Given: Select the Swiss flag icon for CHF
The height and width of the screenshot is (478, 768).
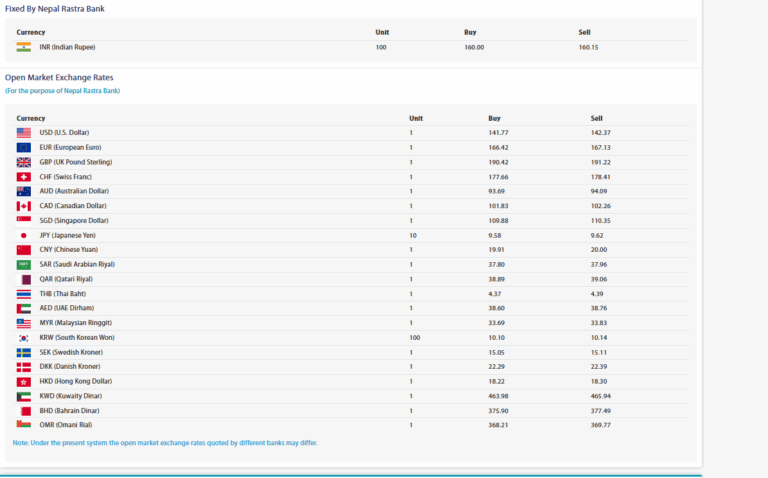Looking at the screenshot, I should (x=24, y=177).
